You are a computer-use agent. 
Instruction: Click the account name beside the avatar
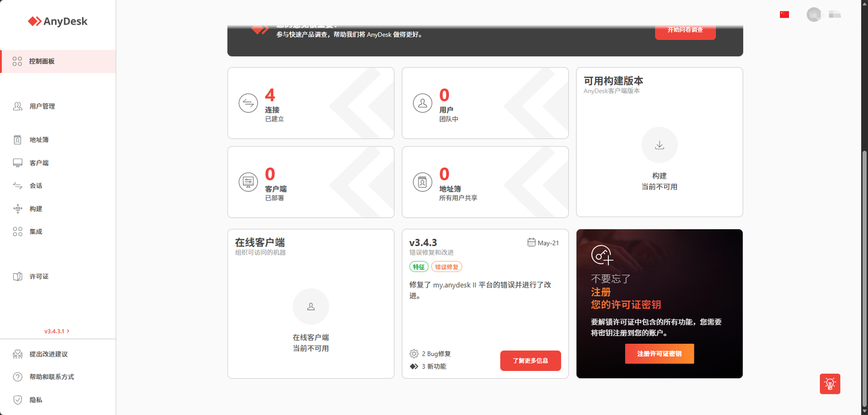click(835, 14)
